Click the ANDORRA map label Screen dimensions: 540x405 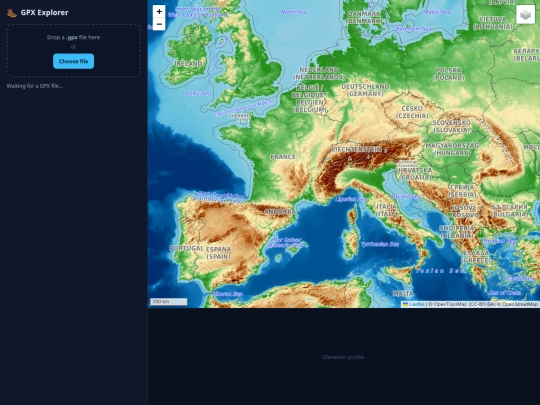[x=280, y=212]
